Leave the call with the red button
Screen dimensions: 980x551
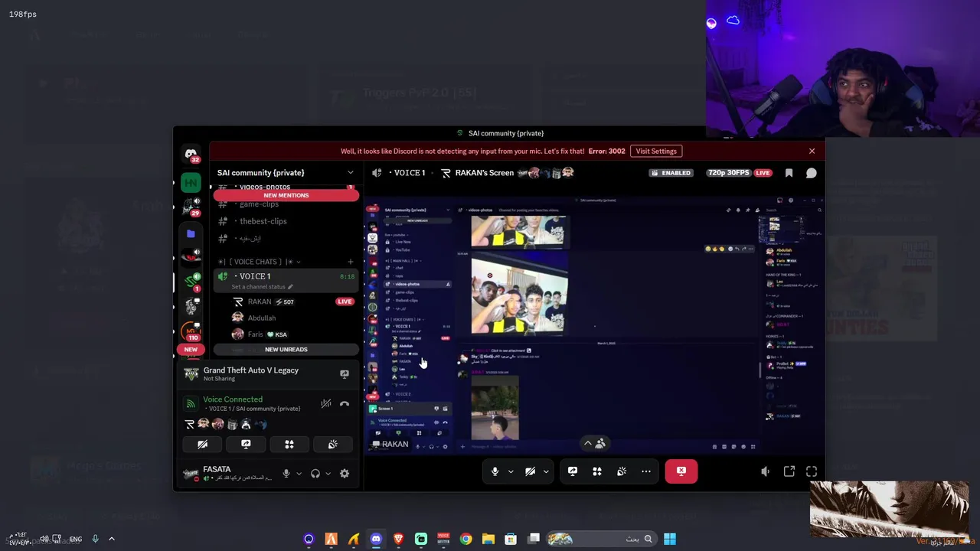click(x=681, y=471)
